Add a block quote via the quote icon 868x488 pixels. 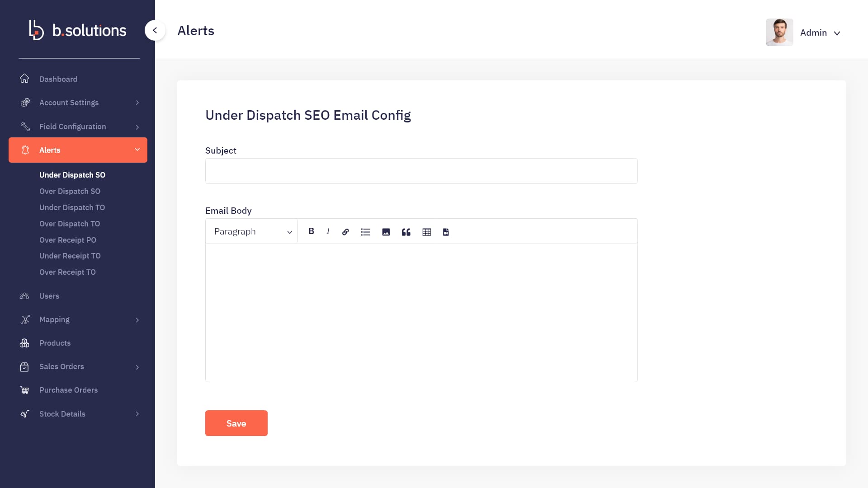pos(406,232)
